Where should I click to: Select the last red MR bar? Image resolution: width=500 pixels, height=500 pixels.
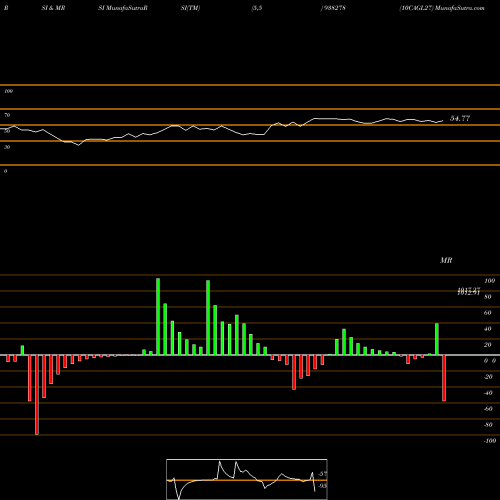point(444,378)
